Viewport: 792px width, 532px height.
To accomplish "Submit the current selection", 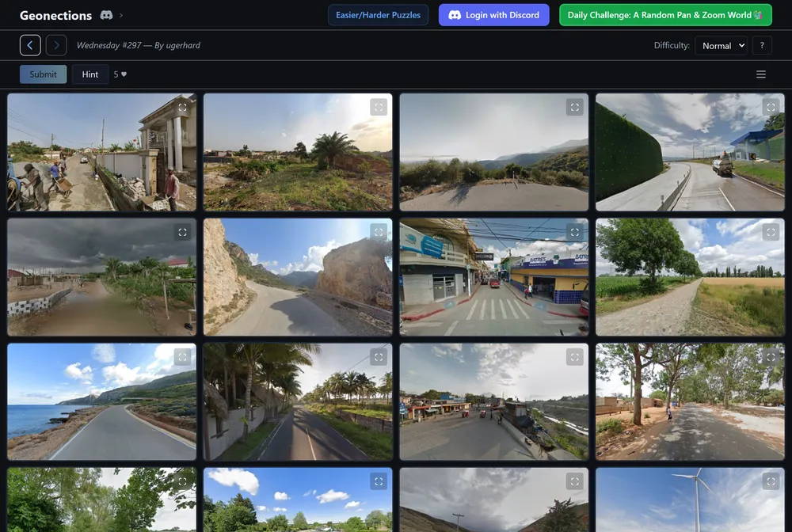I will (43, 74).
